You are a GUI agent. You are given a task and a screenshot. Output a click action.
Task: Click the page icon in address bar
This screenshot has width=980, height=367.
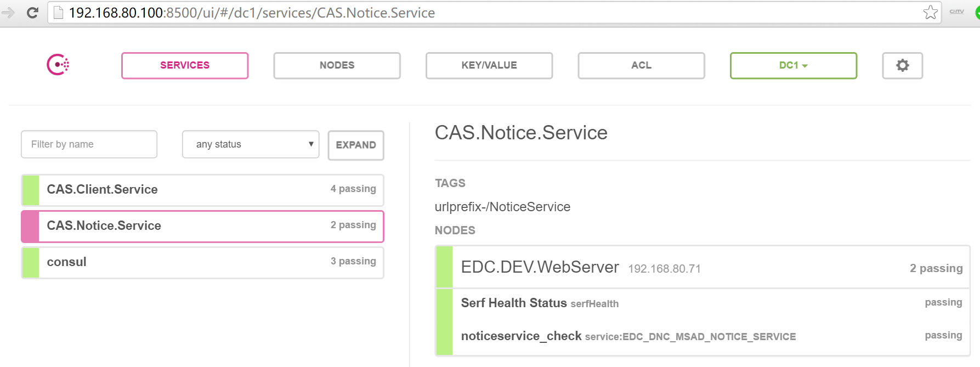coord(58,13)
